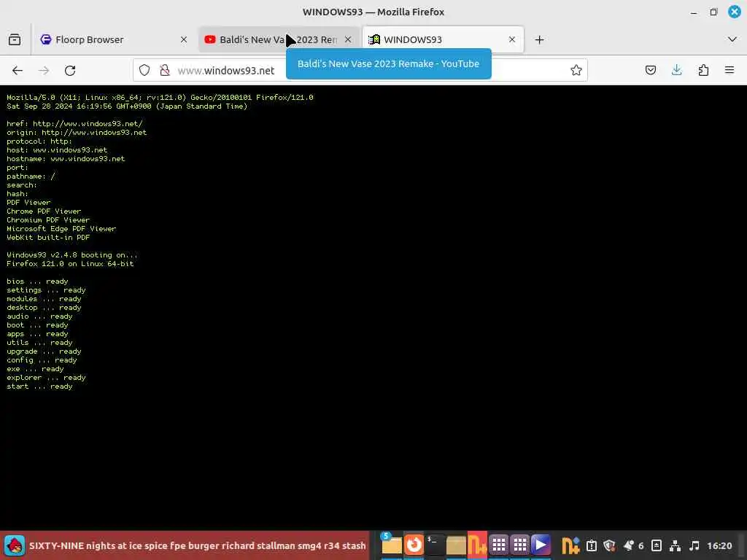Expand the list all tabs chevron
This screenshot has height=560, width=747.
point(732,39)
